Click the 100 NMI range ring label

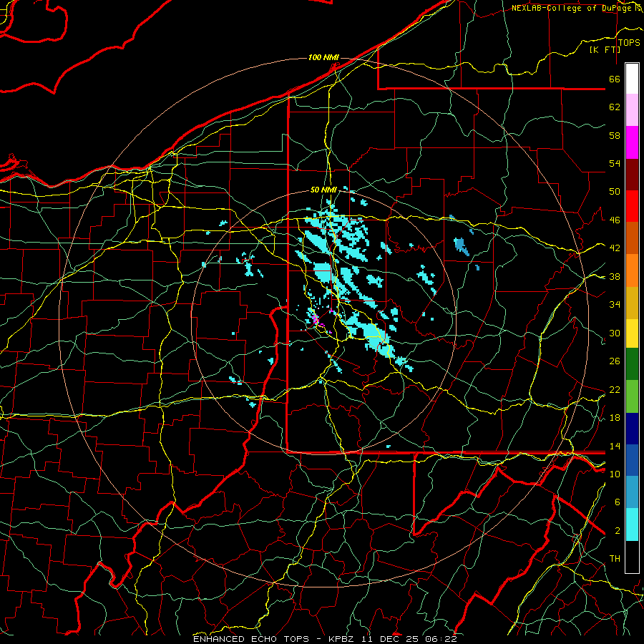[x=323, y=57]
